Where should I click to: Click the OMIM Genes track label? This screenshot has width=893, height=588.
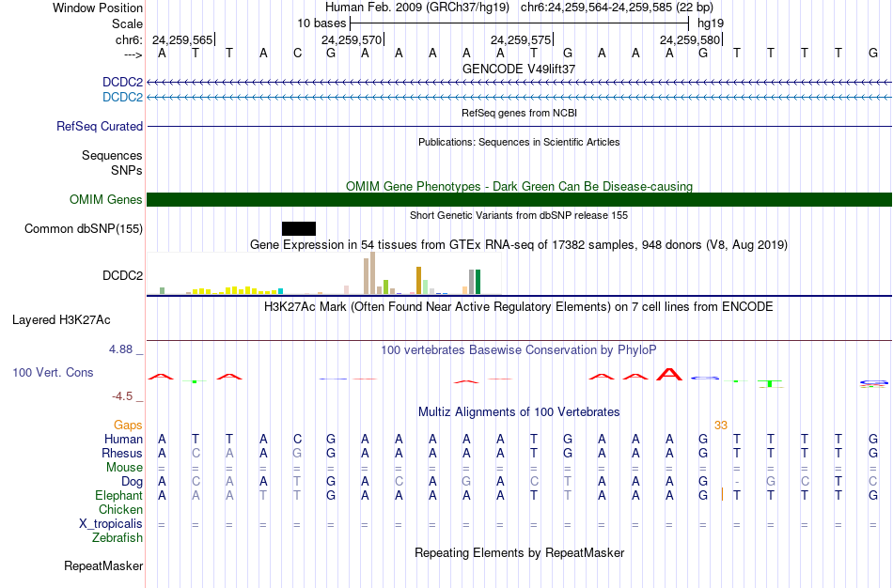106,200
